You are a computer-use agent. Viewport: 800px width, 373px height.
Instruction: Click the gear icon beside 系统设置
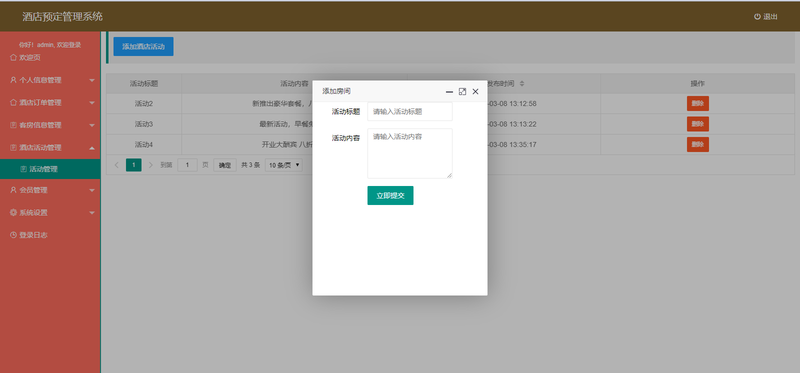pyautogui.click(x=13, y=212)
